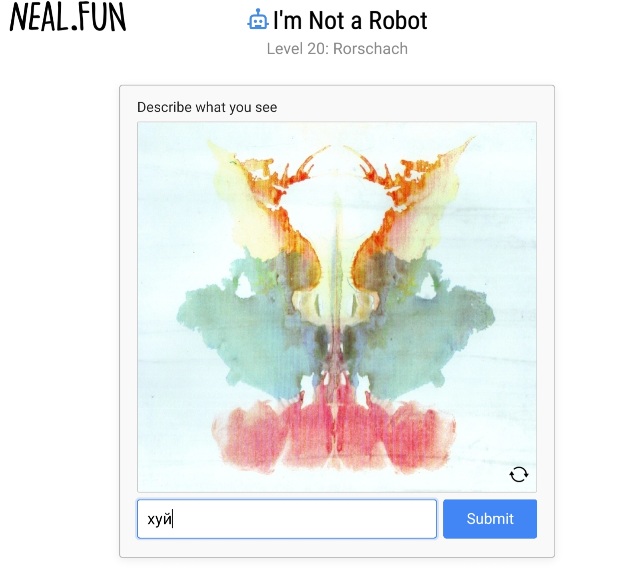
Task: Click the "I'm Not a Robot" heading
Action: 350,20
